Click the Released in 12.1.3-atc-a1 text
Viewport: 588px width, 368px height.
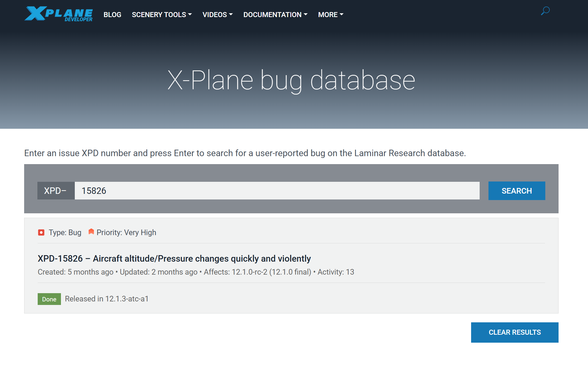click(x=107, y=299)
